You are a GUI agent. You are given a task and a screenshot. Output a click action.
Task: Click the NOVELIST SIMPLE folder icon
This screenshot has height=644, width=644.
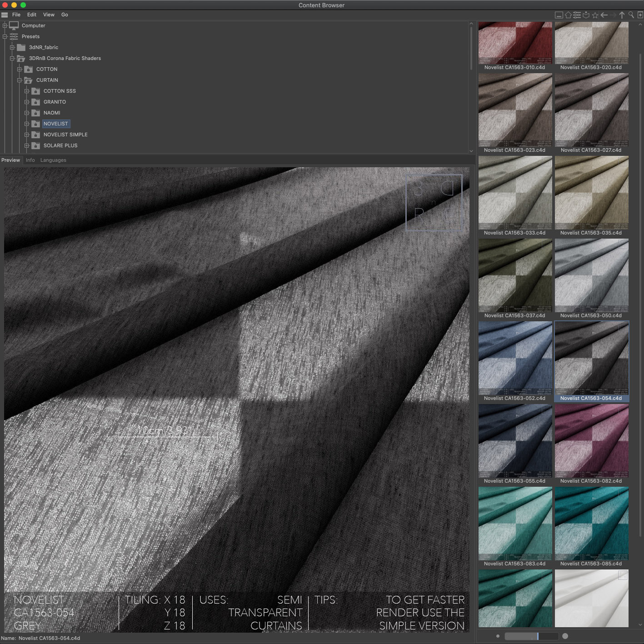35,135
